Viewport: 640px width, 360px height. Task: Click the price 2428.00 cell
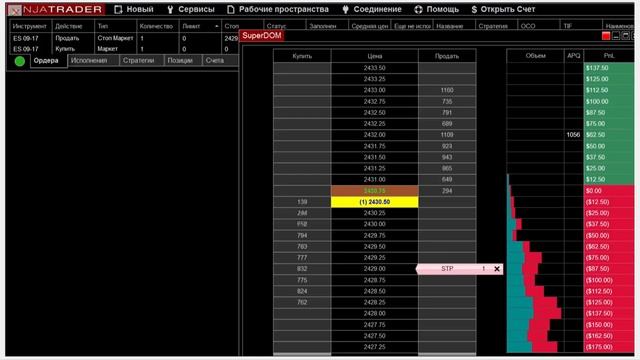click(x=374, y=313)
